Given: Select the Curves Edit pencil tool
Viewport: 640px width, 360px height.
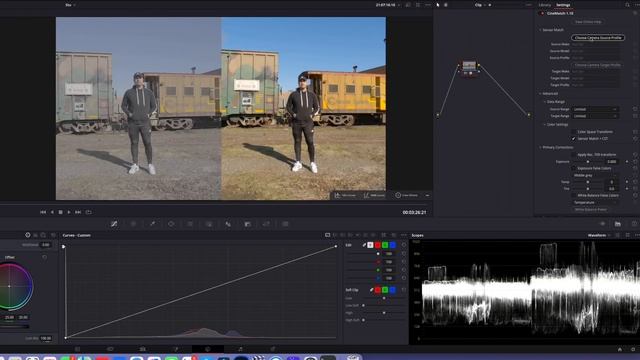Looking at the screenshot, I should click(364, 245).
